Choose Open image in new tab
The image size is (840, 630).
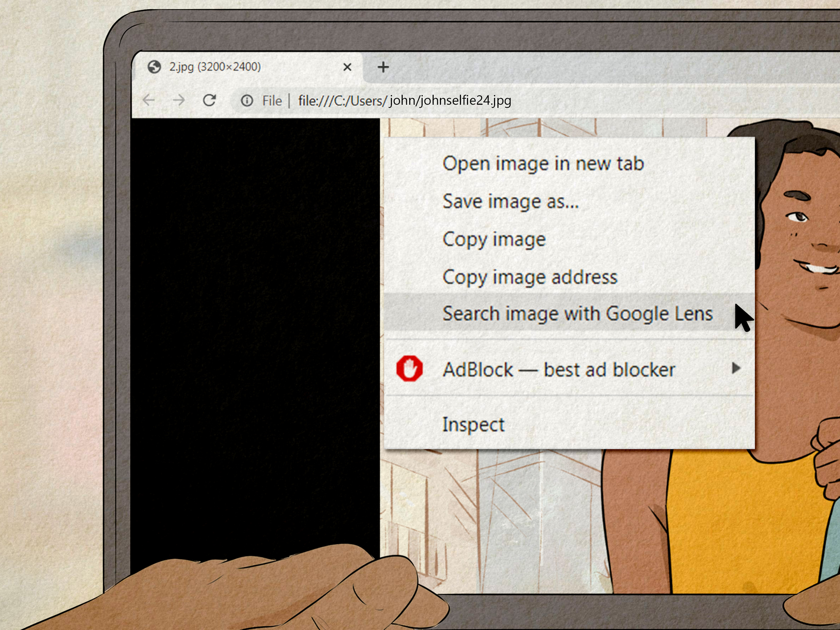pos(543,163)
